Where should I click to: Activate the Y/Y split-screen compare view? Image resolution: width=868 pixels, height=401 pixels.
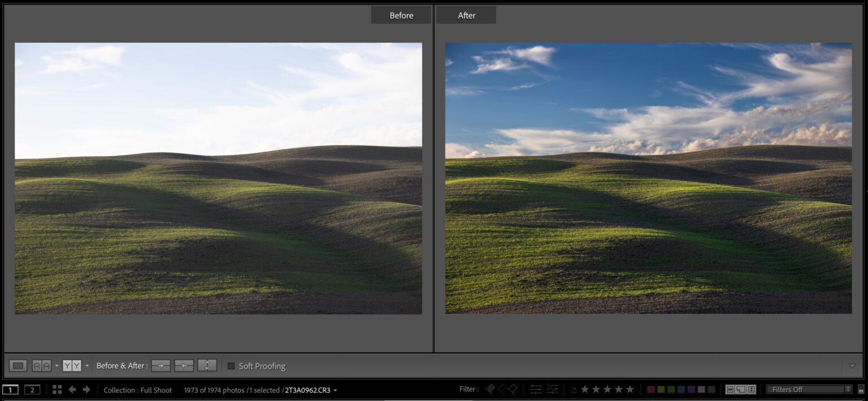point(73,365)
